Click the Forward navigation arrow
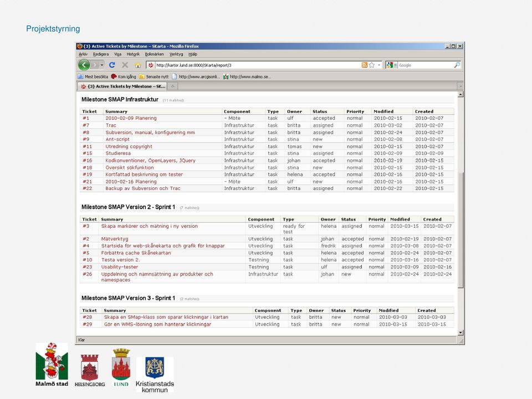This screenshot has width=532, height=399. coord(95,65)
